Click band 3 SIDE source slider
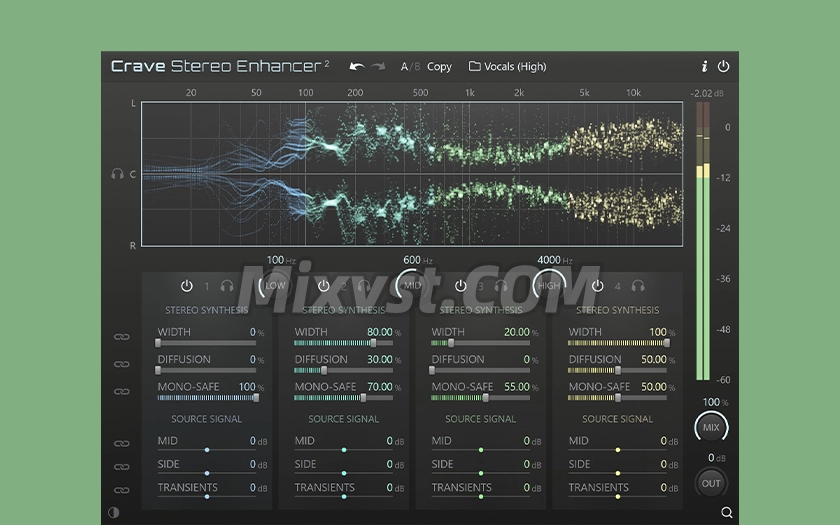This screenshot has width=840, height=525. (x=481, y=474)
